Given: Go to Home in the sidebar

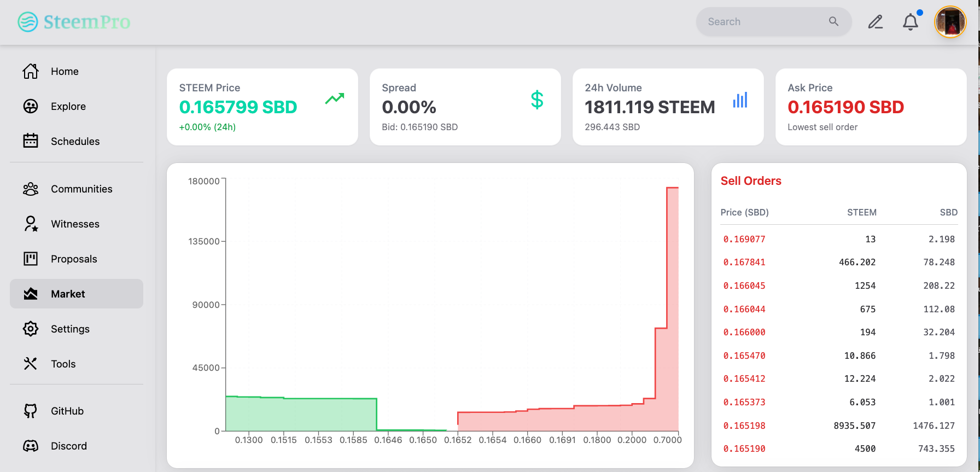Looking at the screenshot, I should 65,71.
